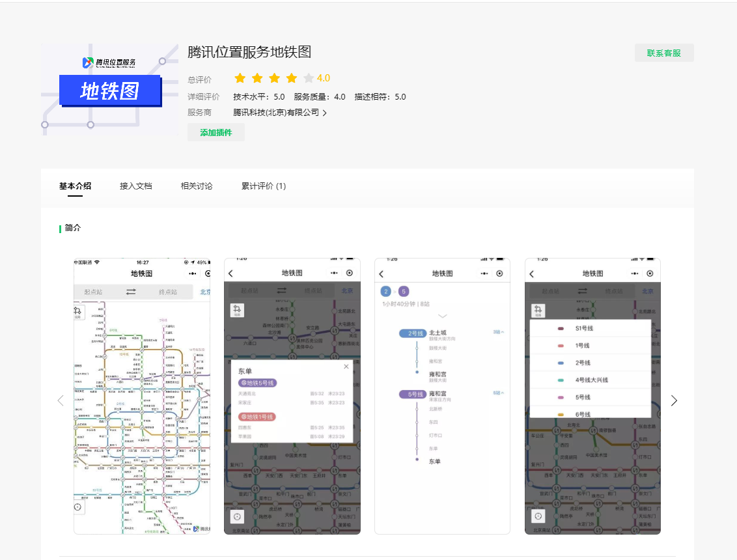
Task: Open the second screenshot showing 东单 station popup
Action: (x=292, y=396)
